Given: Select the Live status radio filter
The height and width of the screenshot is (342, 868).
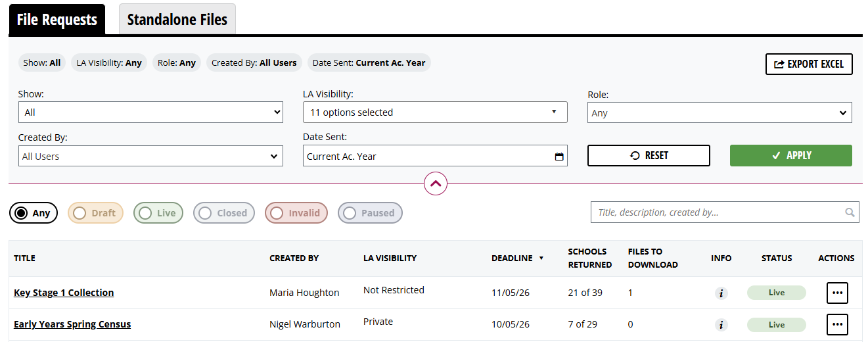Looking at the screenshot, I should (158, 213).
